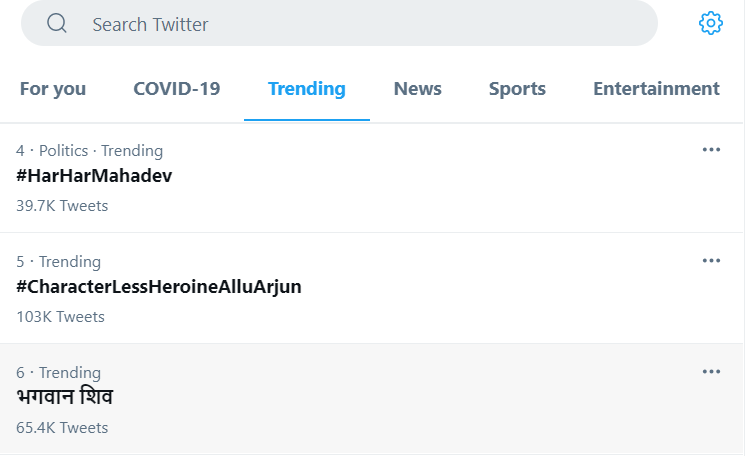The width and height of the screenshot is (747, 456).
Task: Click the '5 · Trending' label
Action: tap(59, 262)
